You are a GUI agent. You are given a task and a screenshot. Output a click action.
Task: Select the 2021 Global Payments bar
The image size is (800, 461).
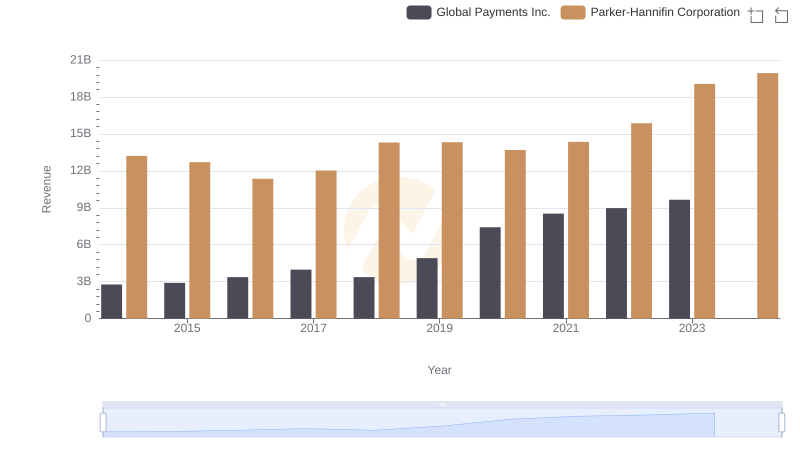(554, 266)
